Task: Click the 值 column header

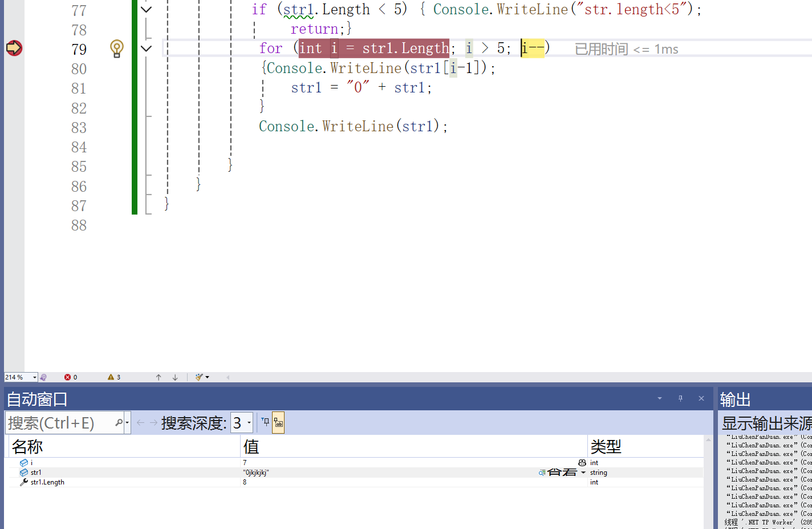Action: tap(413, 447)
